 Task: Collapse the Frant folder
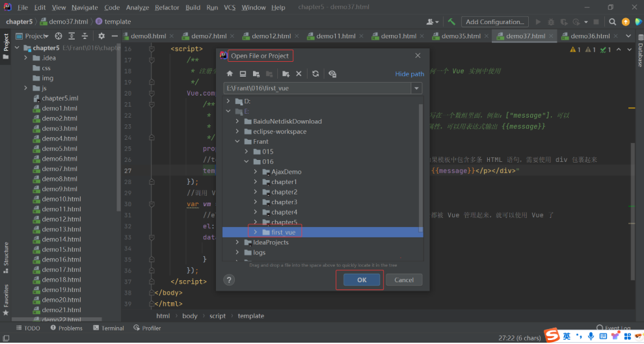237,141
